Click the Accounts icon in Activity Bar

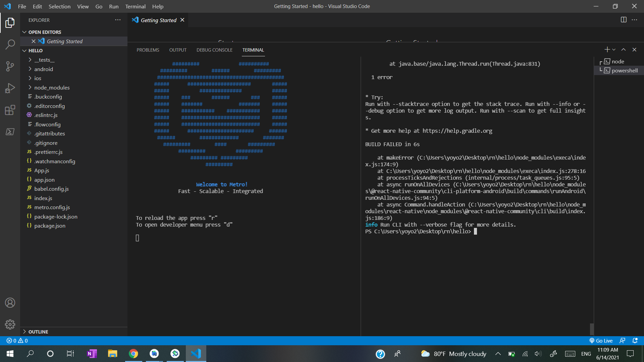pos(10,303)
